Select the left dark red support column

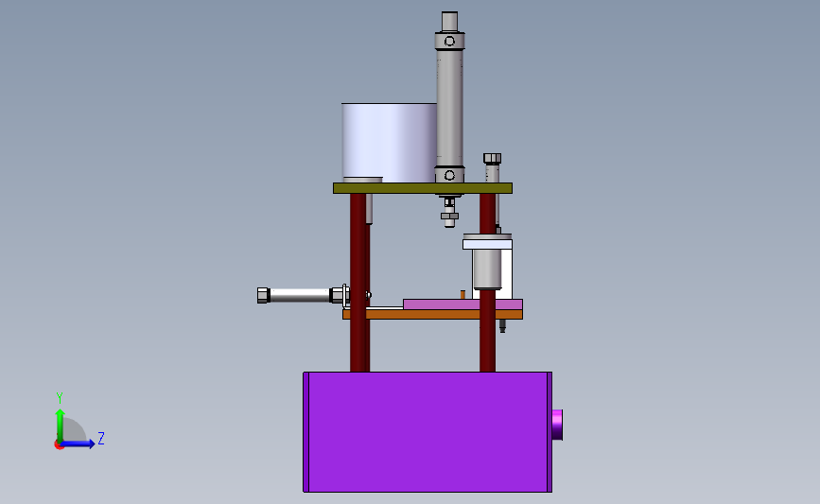click(359, 283)
